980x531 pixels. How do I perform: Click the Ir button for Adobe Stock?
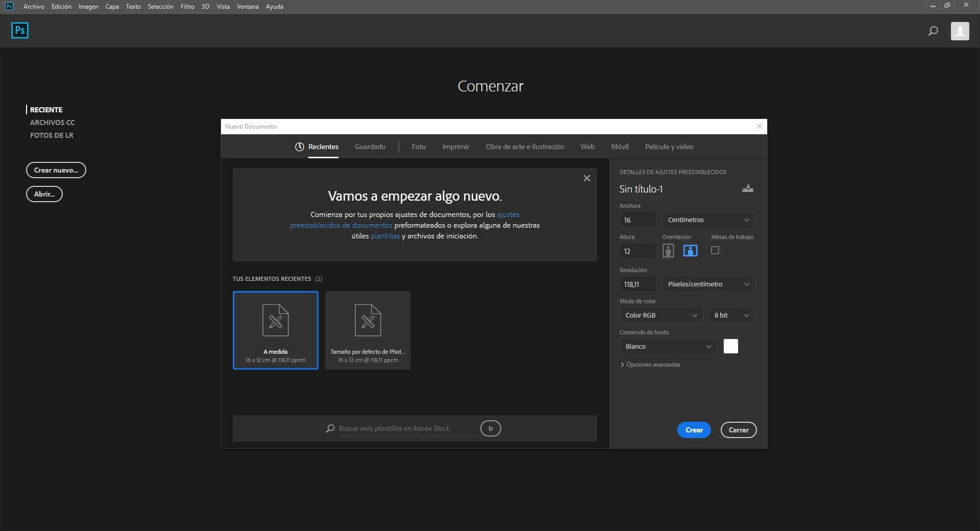[491, 428]
